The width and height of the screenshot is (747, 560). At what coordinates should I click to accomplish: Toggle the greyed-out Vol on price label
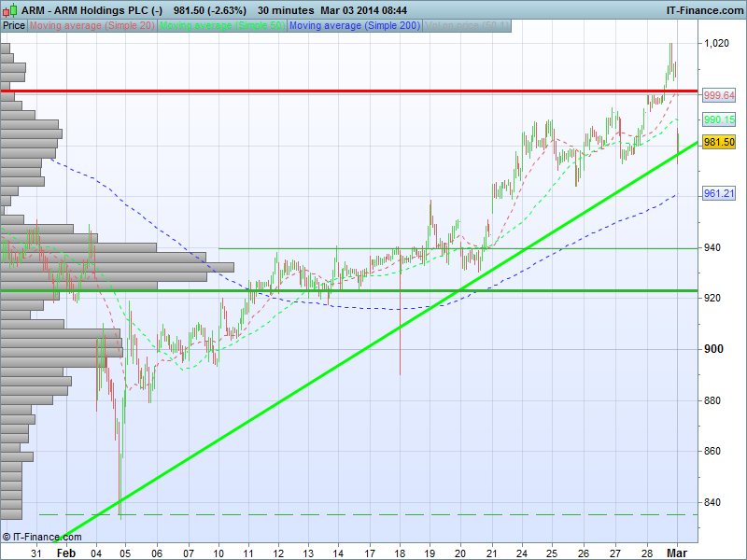tap(467, 26)
